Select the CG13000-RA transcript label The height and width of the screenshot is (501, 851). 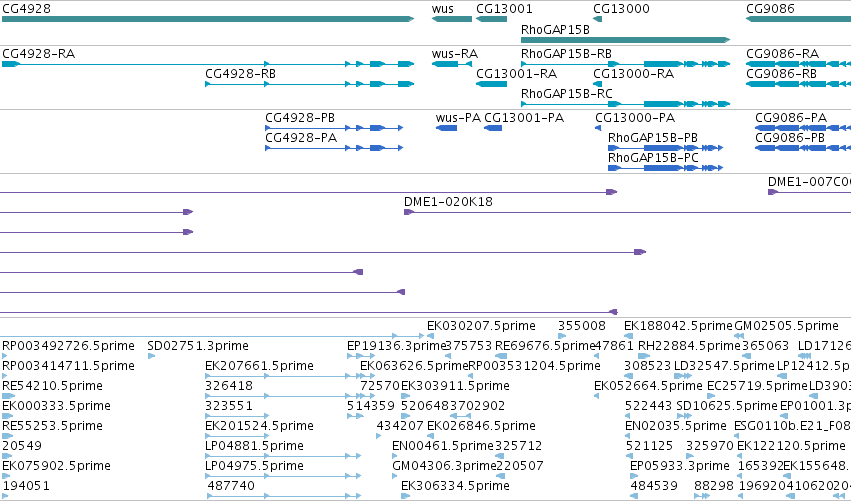(633, 74)
